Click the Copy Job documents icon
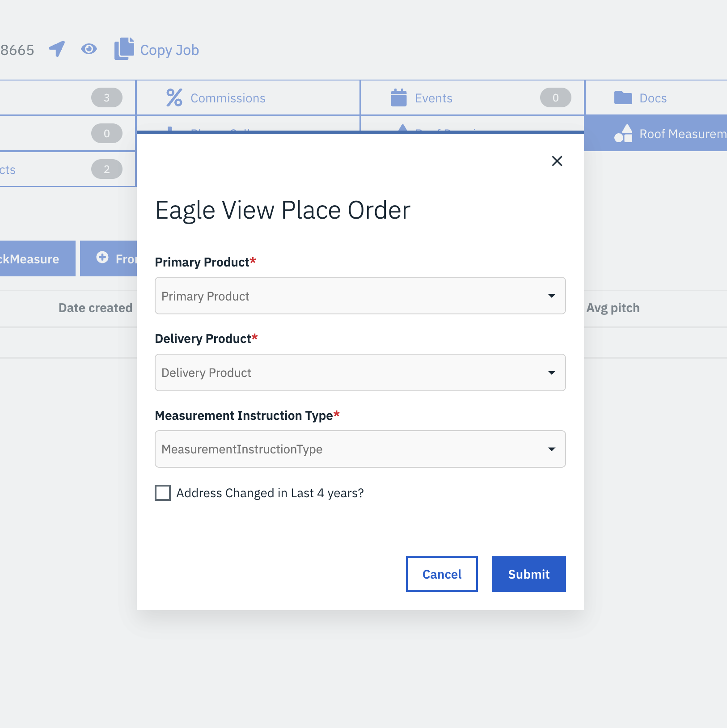This screenshot has height=728, width=727. 124,49
